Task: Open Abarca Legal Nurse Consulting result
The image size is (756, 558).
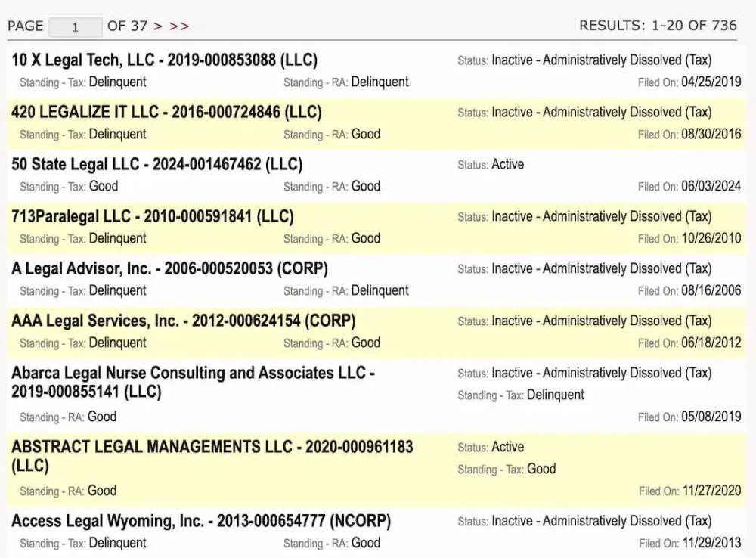Action: pos(193,374)
